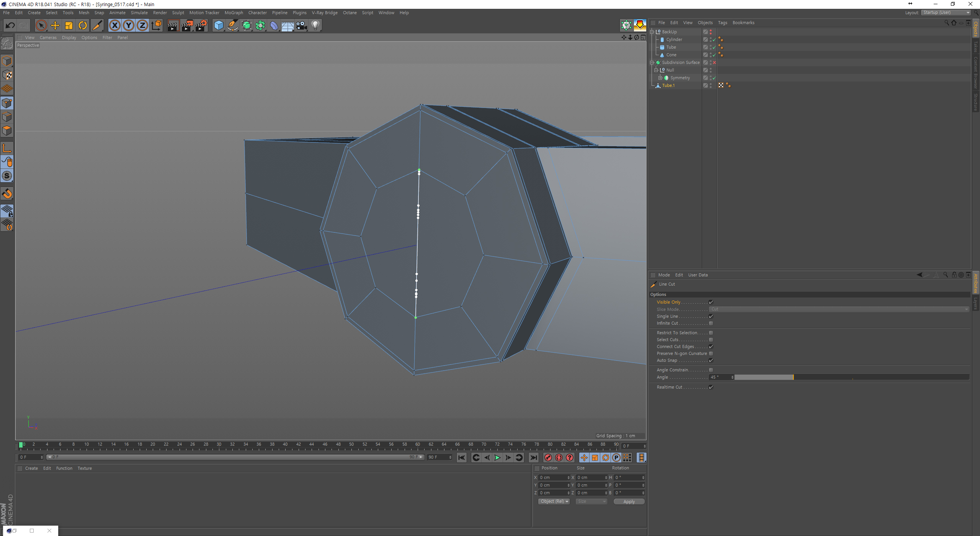Click Make Editable icon in left palette

point(7,43)
